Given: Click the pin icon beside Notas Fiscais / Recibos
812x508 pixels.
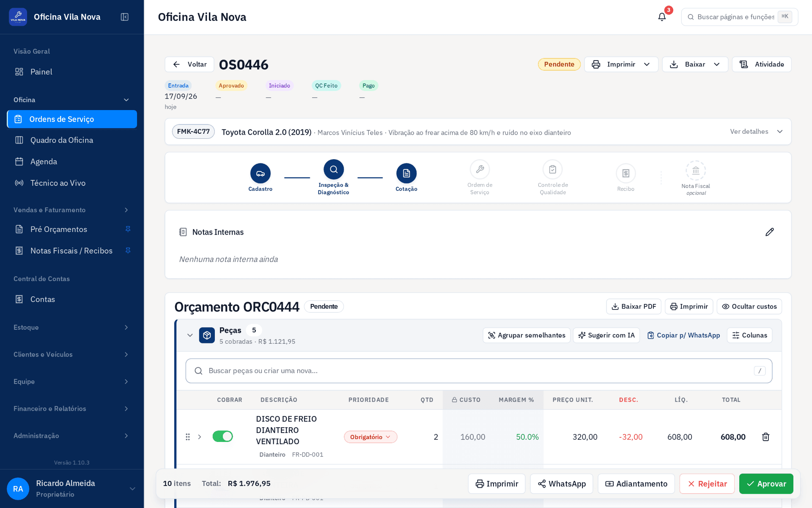Looking at the screenshot, I should [128, 251].
